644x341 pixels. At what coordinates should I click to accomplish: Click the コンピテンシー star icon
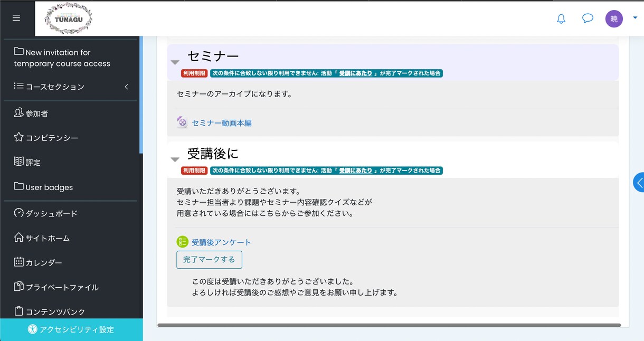[x=18, y=137]
